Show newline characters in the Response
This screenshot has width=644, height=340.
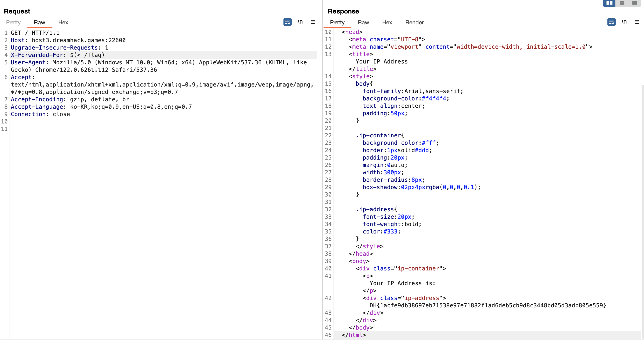point(624,22)
